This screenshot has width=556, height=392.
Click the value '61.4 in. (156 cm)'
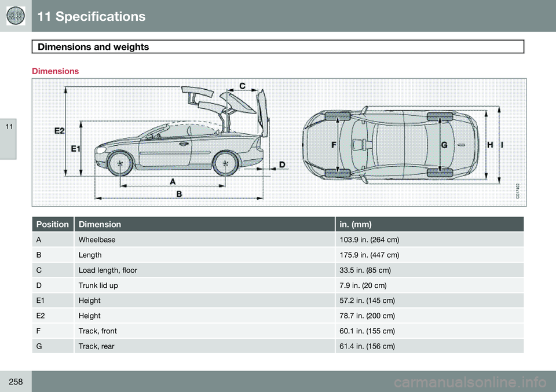pos(367,346)
